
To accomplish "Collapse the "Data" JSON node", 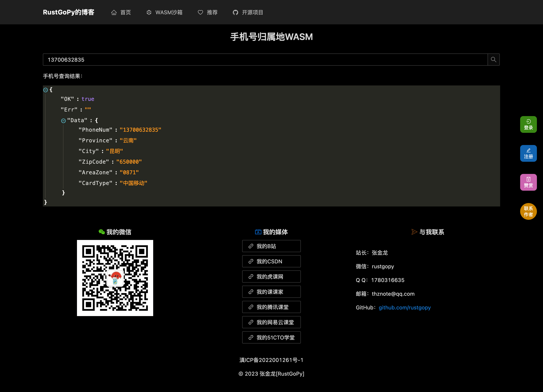I will [63, 121].
